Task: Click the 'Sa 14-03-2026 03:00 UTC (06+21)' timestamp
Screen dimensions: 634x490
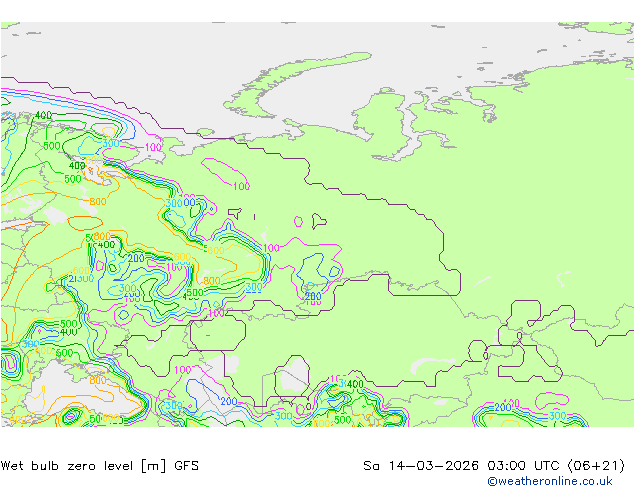Action: click(x=494, y=466)
